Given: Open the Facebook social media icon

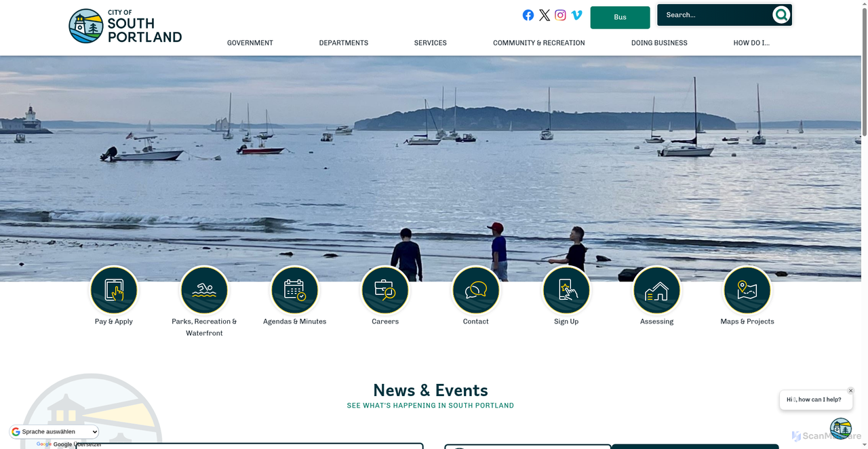Looking at the screenshot, I should coord(528,15).
